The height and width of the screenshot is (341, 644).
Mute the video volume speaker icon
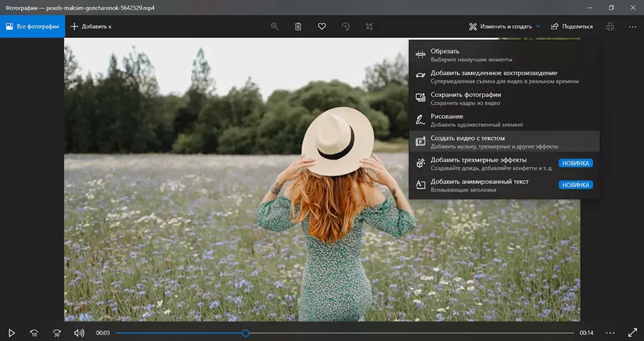coord(79,332)
